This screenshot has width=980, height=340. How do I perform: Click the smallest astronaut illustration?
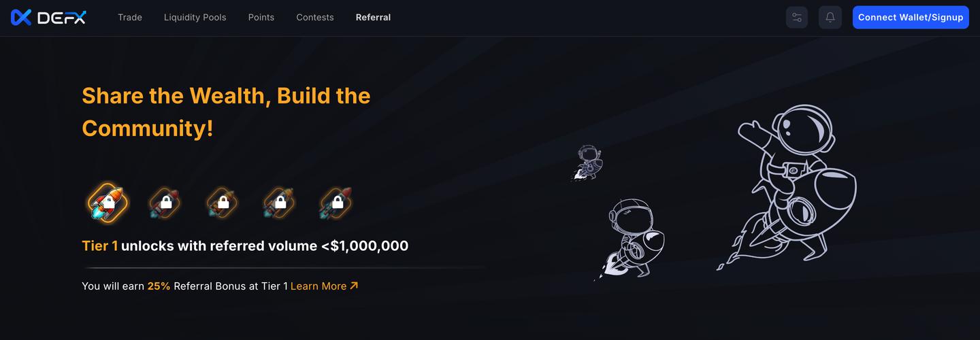587,163
